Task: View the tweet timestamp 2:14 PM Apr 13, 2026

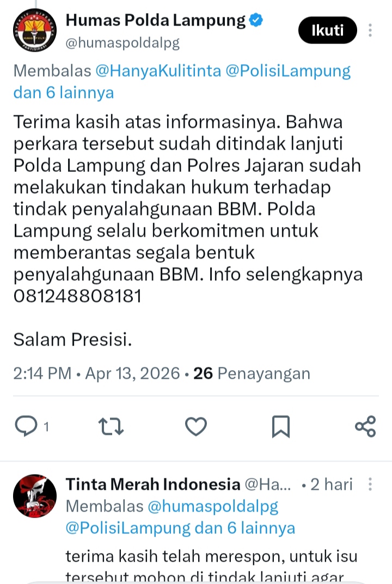Action: coord(96,373)
